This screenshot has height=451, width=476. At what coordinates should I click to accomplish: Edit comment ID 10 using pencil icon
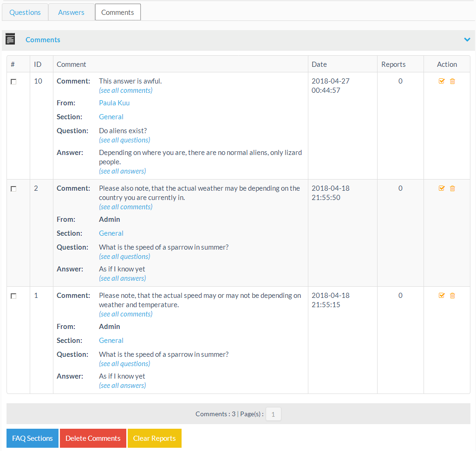click(442, 81)
